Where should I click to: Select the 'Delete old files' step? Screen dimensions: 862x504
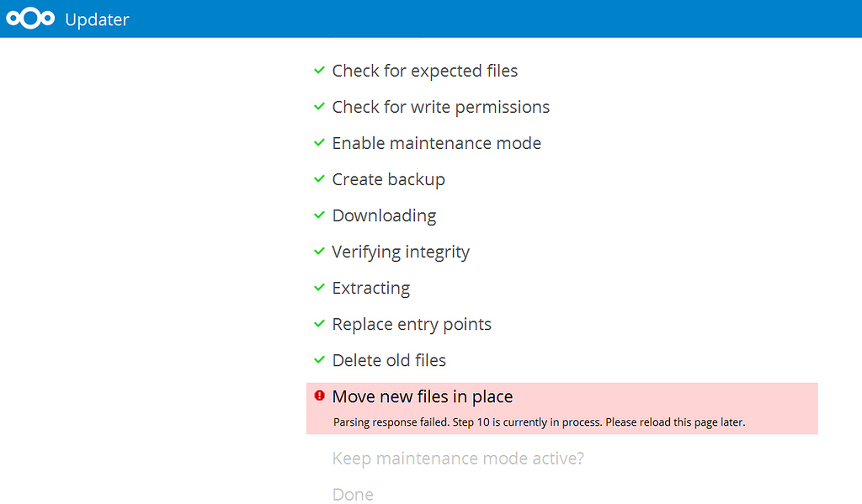pyautogui.click(x=389, y=361)
